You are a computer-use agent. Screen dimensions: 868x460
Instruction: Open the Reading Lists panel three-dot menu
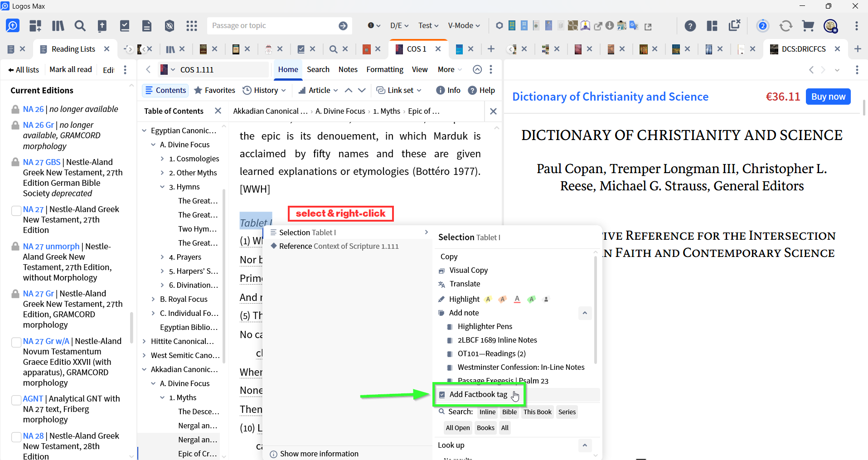pyautogui.click(x=125, y=69)
